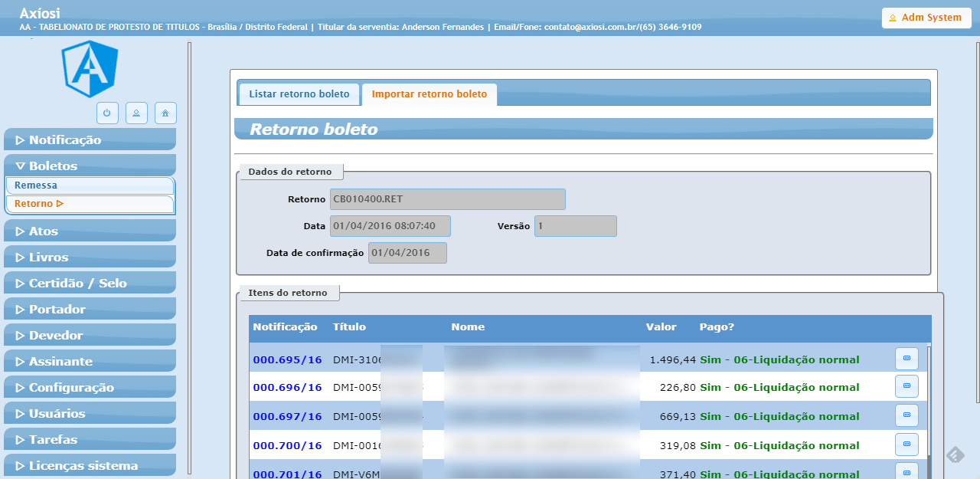Screen dimensions: 980x479
Task: Click the Retorno file name field
Action: [x=447, y=199]
